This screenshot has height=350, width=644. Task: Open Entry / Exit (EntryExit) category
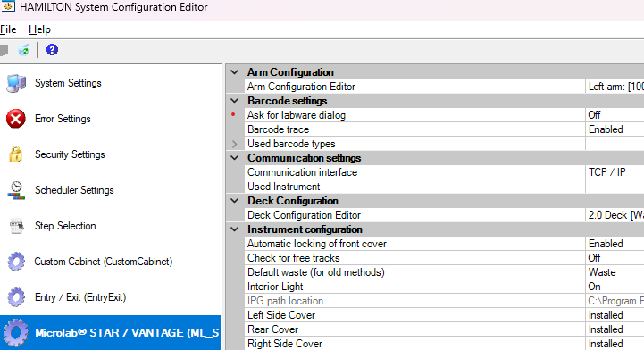[x=80, y=297]
